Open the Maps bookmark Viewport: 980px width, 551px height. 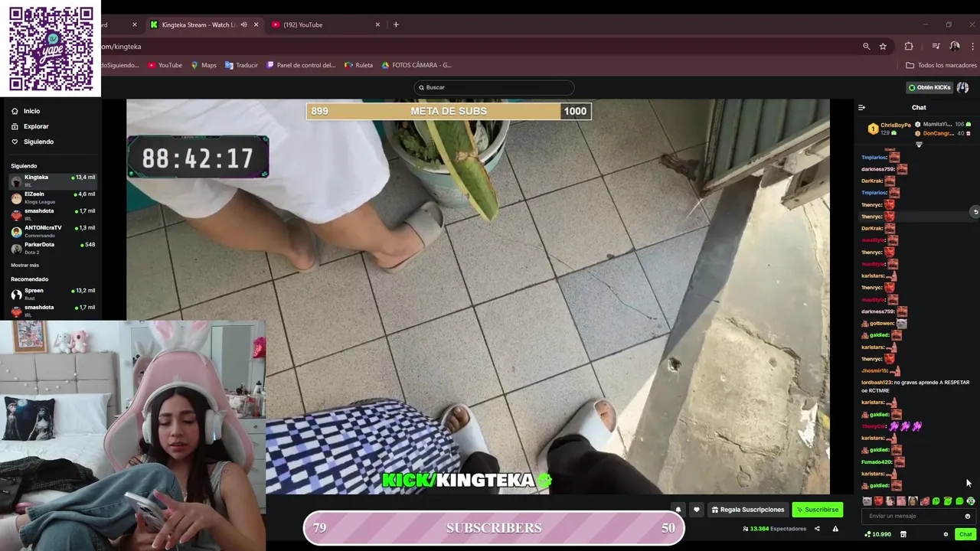[204, 65]
